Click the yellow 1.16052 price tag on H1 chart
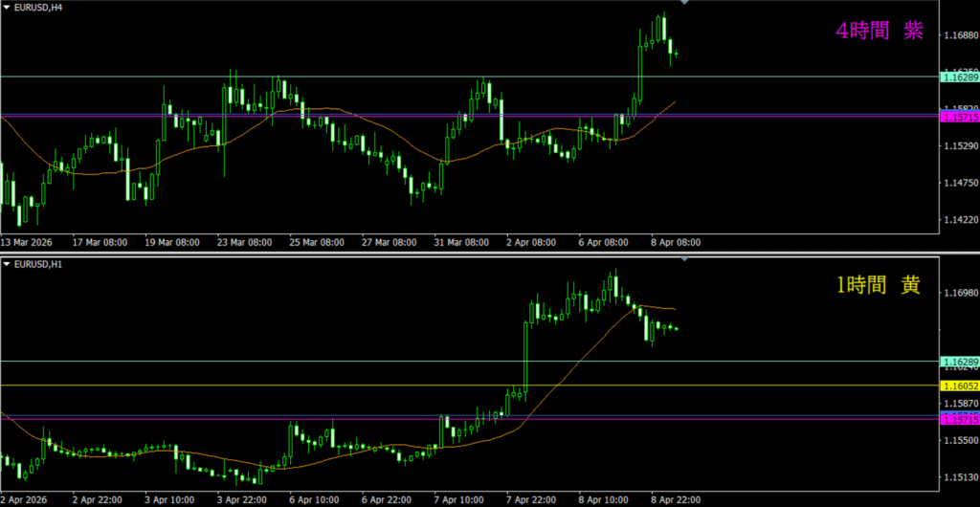This screenshot has width=980, height=507. pyautogui.click(x=959, y=386)
